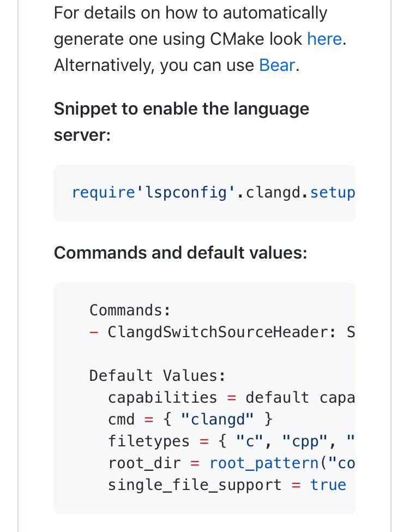Open the Bear link

[x=277, y=65]
